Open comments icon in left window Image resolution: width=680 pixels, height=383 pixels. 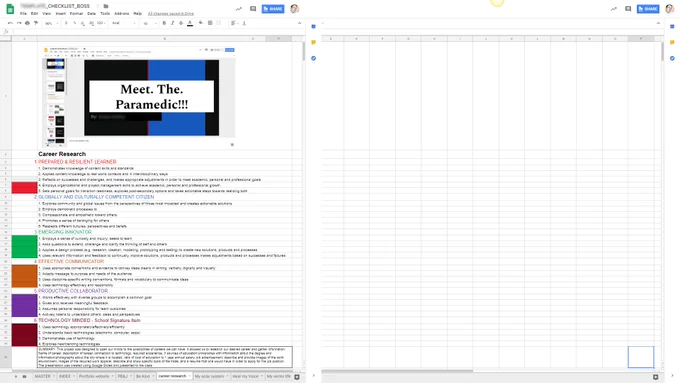[253, 9]
